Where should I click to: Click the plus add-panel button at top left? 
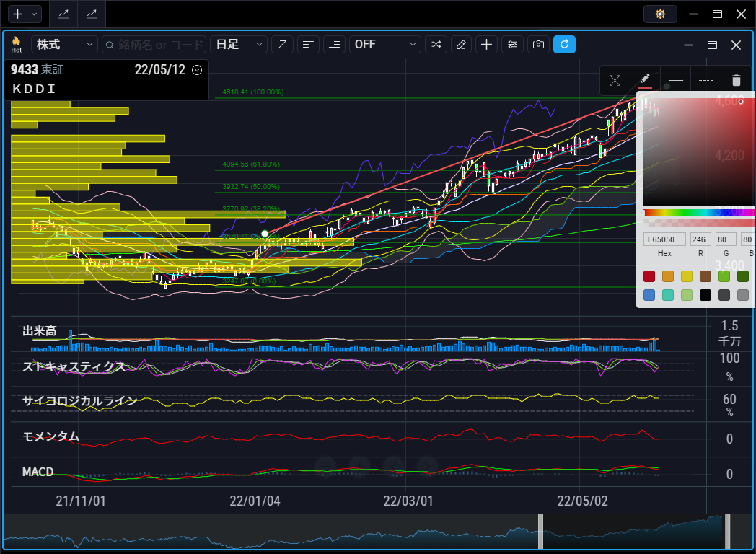[25, 14]
